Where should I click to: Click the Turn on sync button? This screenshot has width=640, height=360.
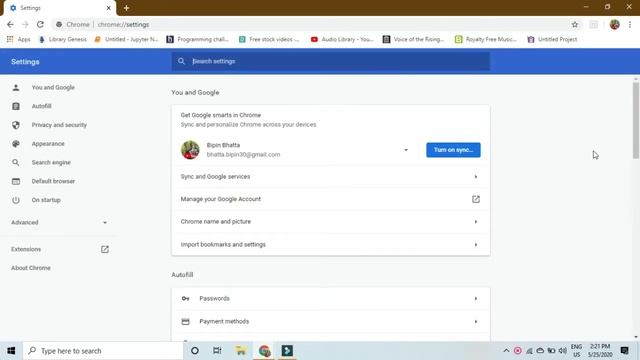click(453, 150)
